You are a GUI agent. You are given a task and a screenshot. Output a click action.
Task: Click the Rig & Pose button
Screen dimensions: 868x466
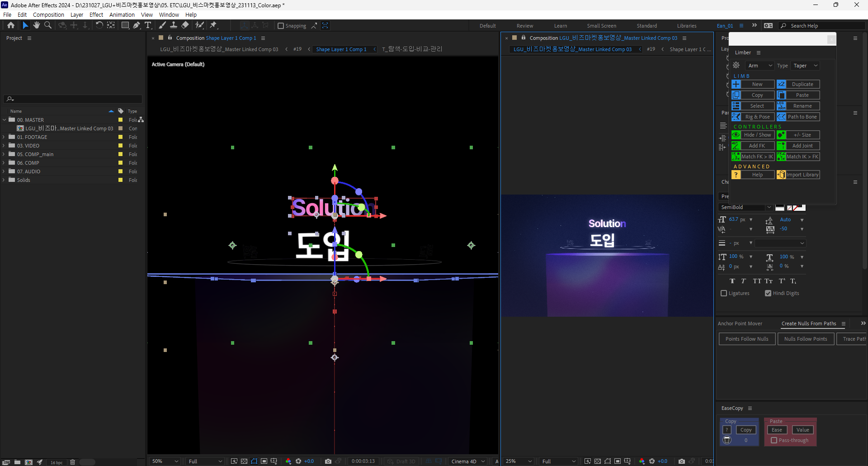point(753,116)
